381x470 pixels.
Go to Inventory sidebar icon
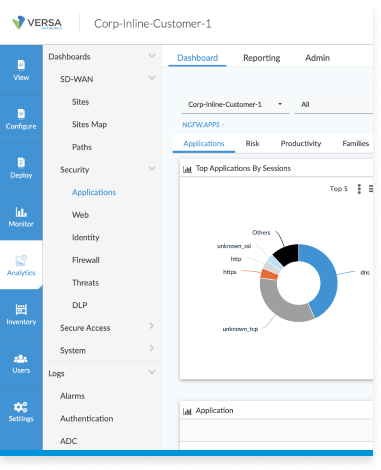21,310
